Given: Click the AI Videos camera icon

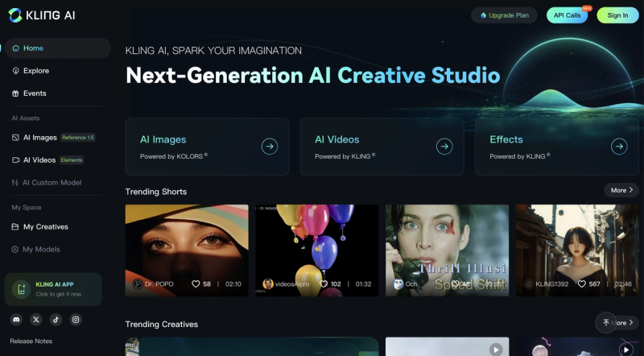Looking at the screenshot, I should (15, 160).
